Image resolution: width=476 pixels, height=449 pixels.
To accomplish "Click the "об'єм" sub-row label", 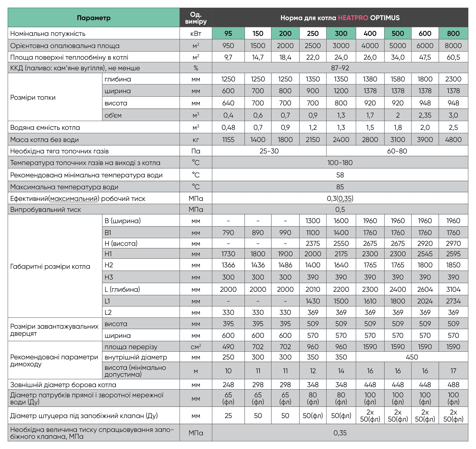I will [x=113, y=115].
